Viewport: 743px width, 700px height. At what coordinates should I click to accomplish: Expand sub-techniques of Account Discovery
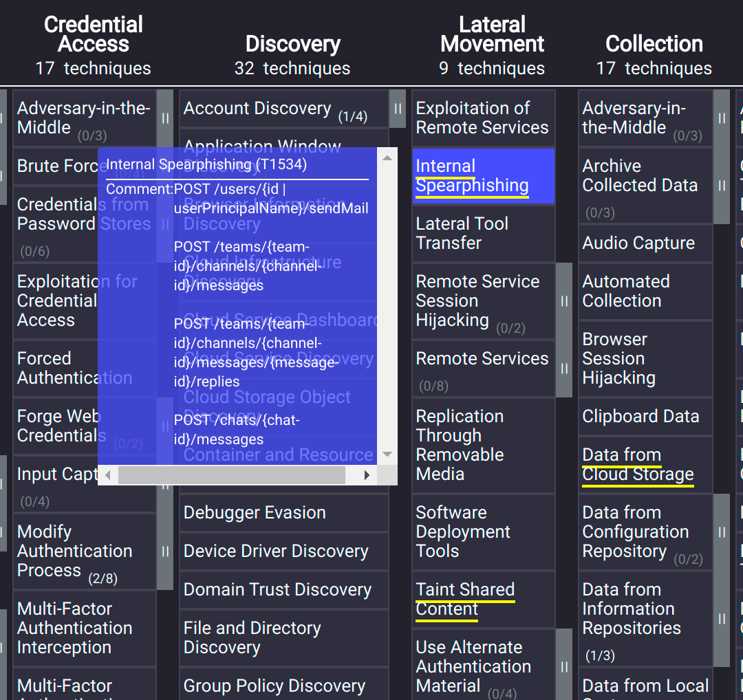pos(398,108)
